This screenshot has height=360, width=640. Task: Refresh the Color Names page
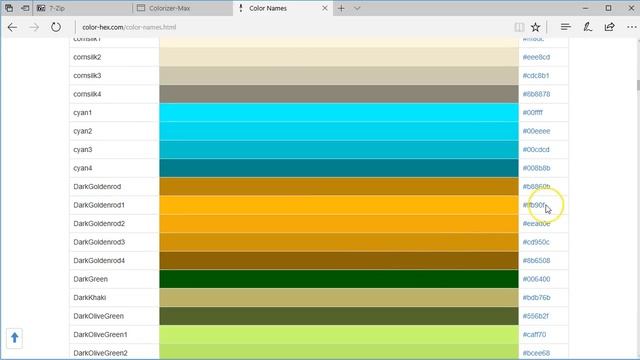[x=56, y=27]
